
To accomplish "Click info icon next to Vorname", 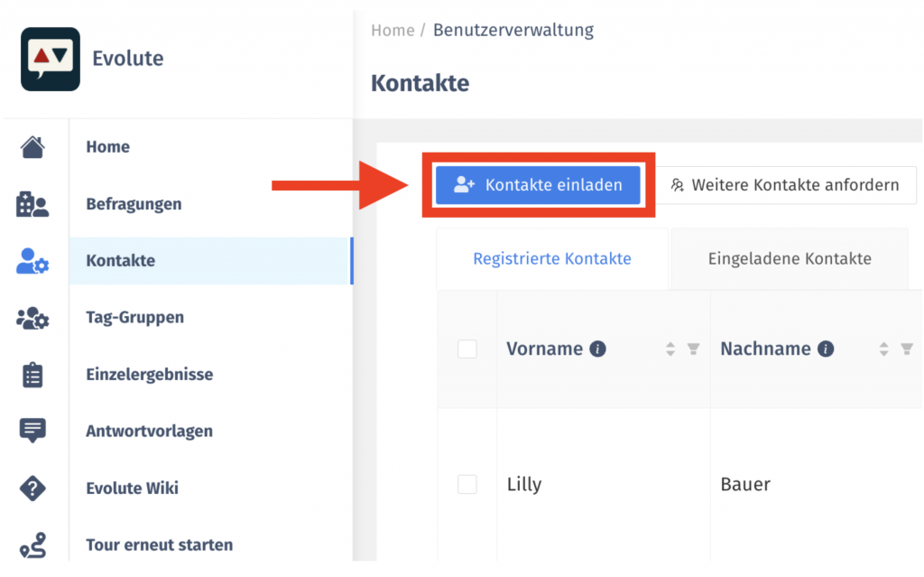I will tap(597, 349).
